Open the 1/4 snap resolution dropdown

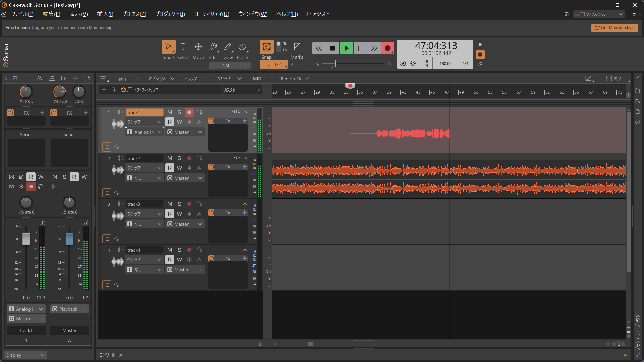(x=229, y=65)
